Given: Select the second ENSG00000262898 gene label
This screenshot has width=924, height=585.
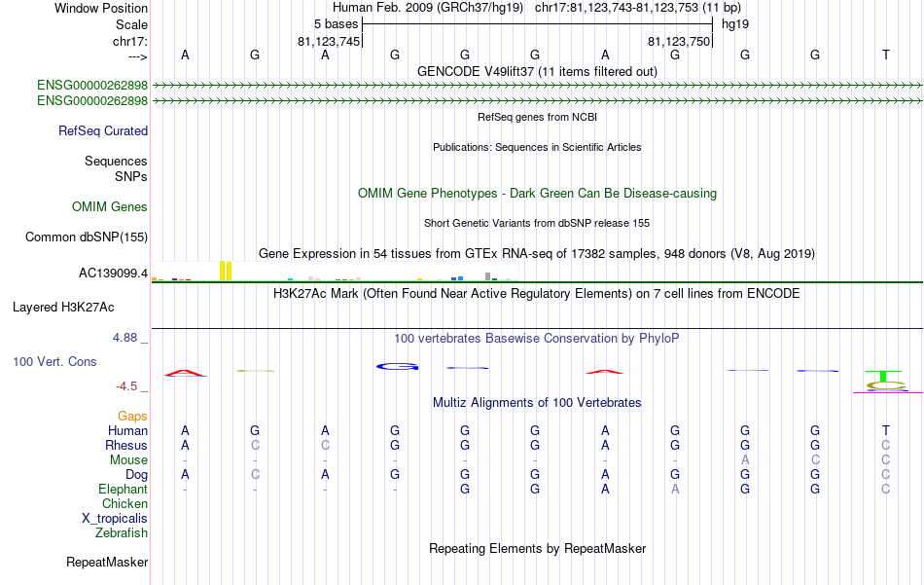Looking at the screenshot, I should tap(92, 101).
